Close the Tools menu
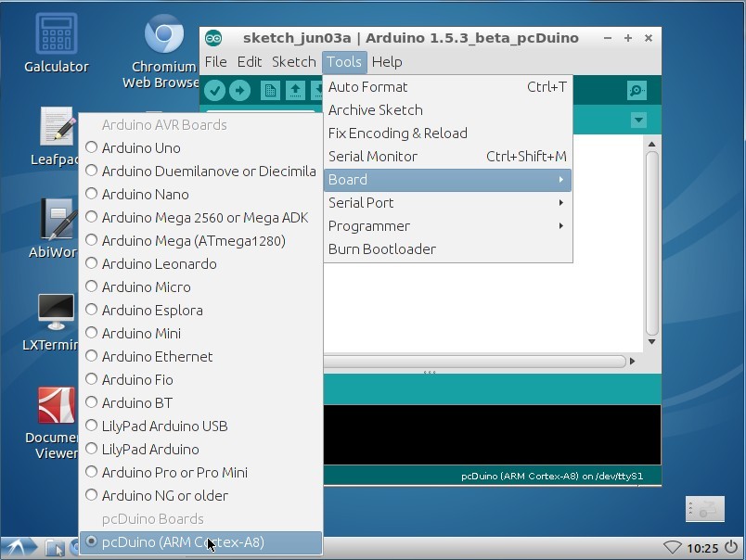The height and width of the screenshot is (560, 746). pyautogui.click(x=344, y=62)
